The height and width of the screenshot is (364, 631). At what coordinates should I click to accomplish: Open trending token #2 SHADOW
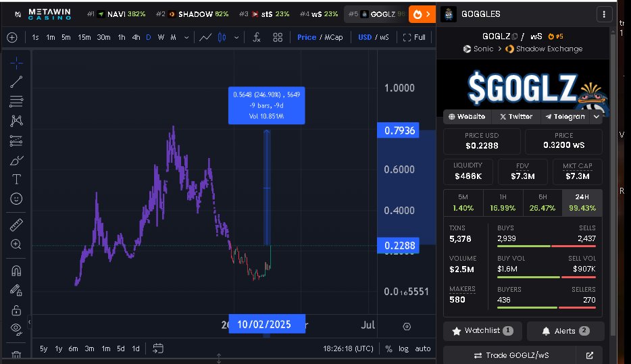193,14
